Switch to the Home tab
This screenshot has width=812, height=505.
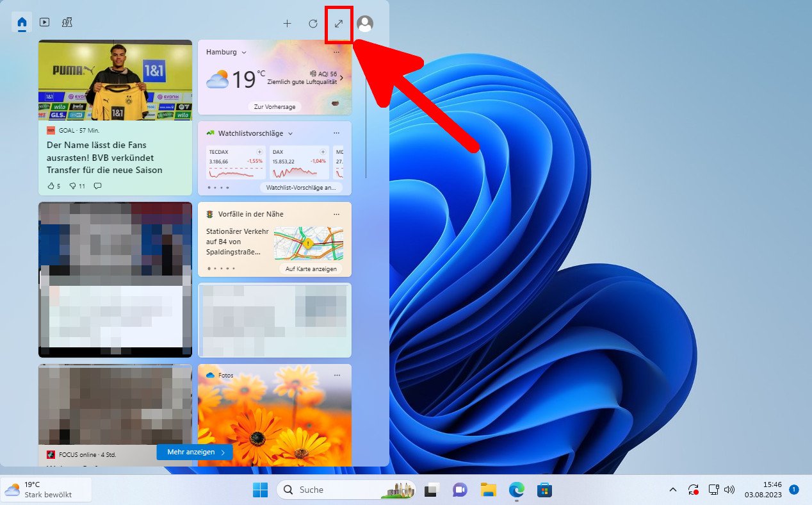pyautogui.click(x=21, y=22)
